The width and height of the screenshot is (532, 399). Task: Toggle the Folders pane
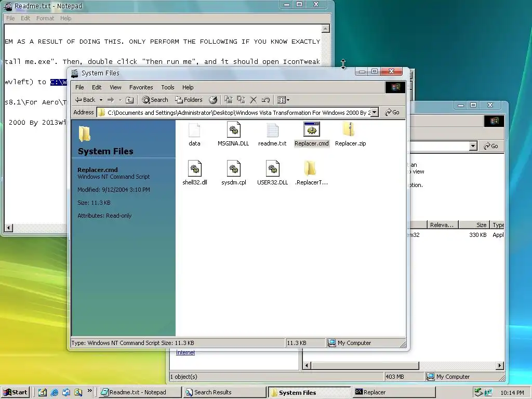(x=189, y=100)
